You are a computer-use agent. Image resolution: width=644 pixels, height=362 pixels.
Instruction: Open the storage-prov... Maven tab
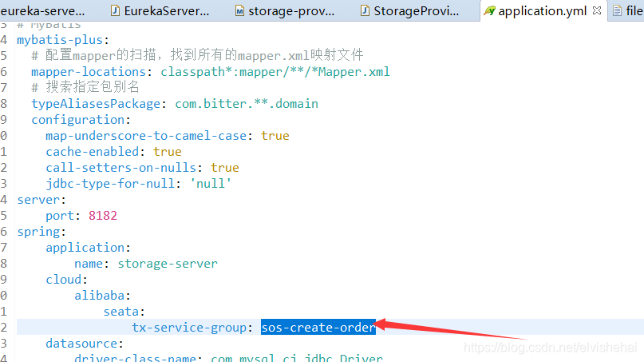click(x=286, y=11)
